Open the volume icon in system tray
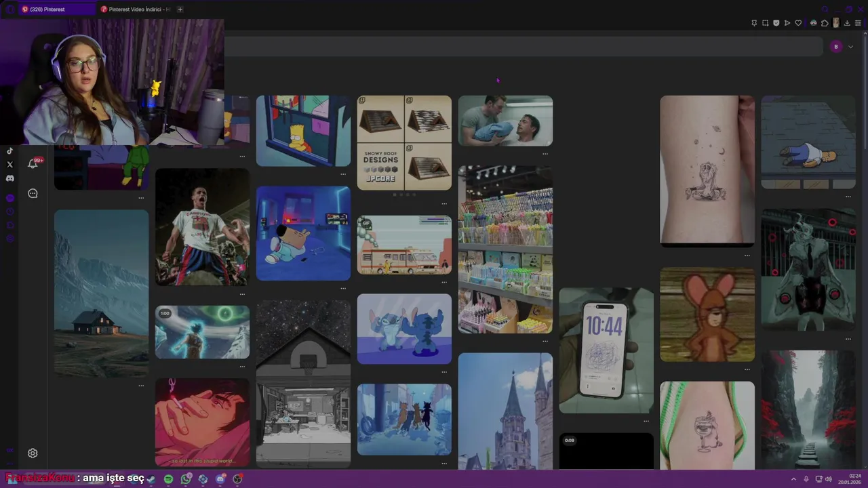The height and width of the screenshot is (488, 868). pyautogui.click(x=829, y=479)
